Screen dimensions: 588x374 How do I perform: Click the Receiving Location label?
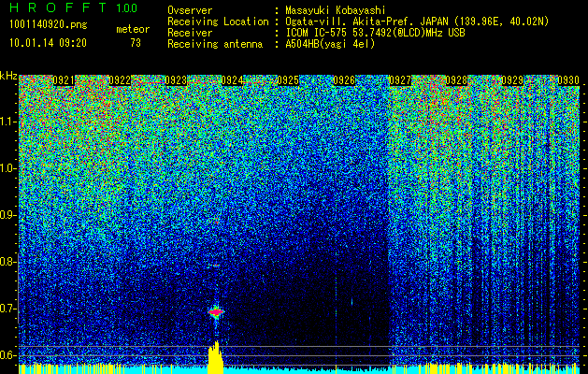(x=218, y=22)
